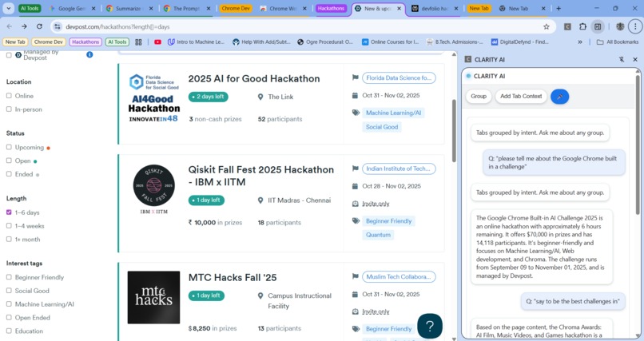644x341 pixels.
Task: Check the Managed by Devpost checkbox
Action: 9,55
